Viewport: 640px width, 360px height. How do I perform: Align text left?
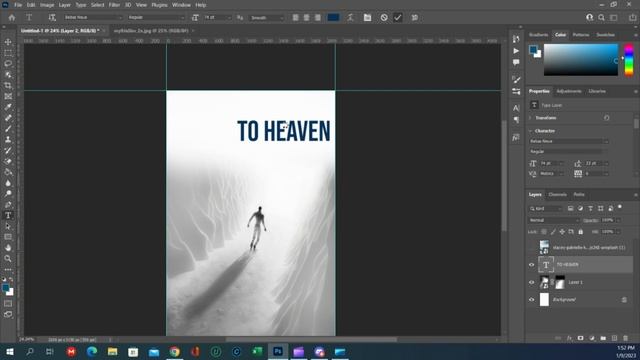[296, 18]
